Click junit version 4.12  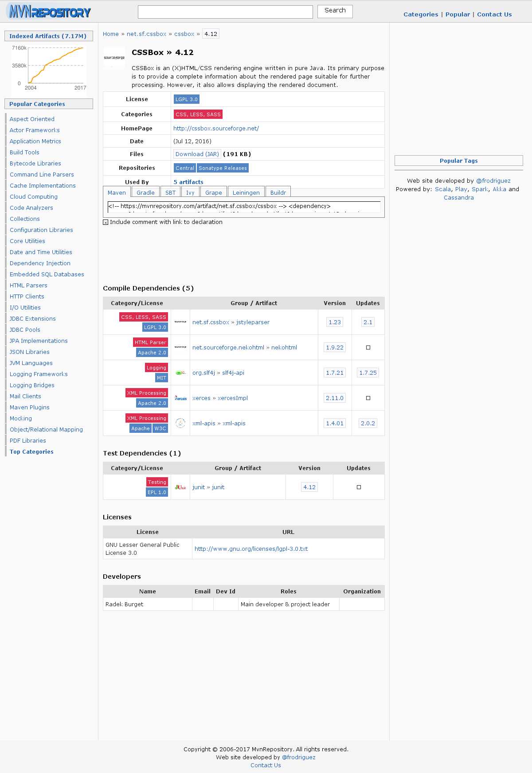tap(309, 487)
